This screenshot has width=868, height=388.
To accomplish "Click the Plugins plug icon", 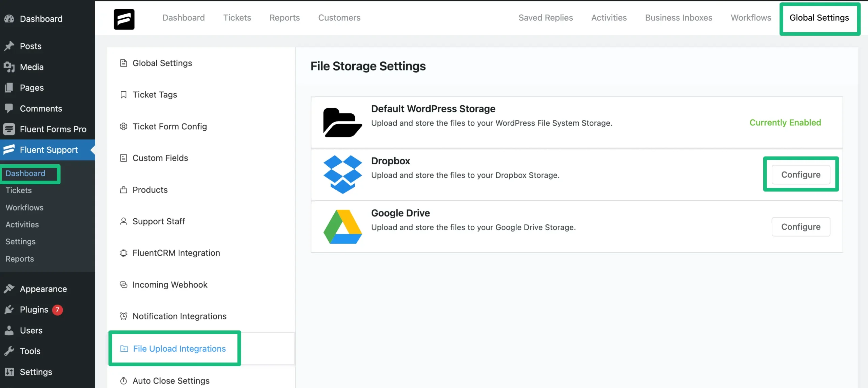I will click(x=9, y=309).
